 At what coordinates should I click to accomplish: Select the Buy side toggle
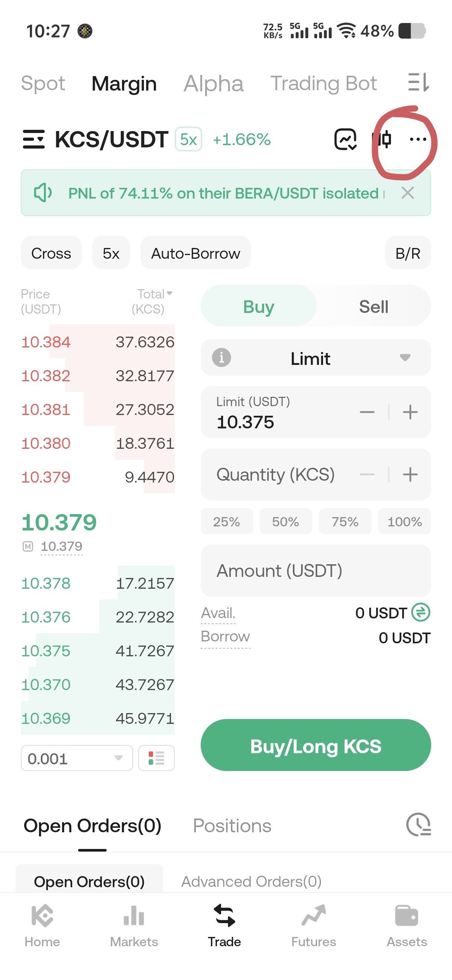point(259,307)
